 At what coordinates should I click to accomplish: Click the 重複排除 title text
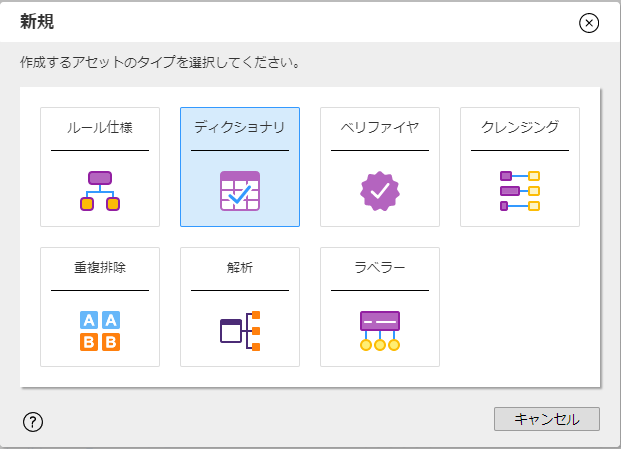[x=100, y=268]
